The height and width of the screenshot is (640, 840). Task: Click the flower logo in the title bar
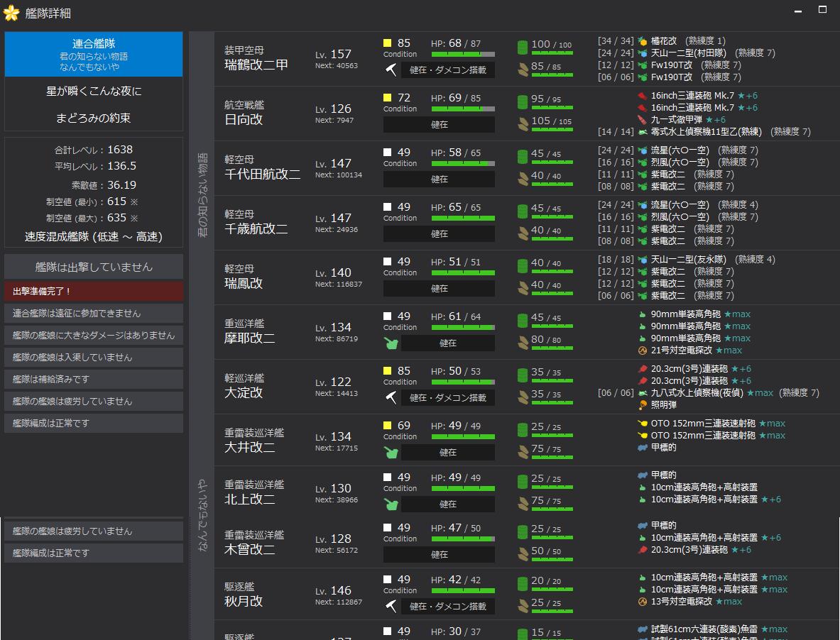click(x=10, y=11)
